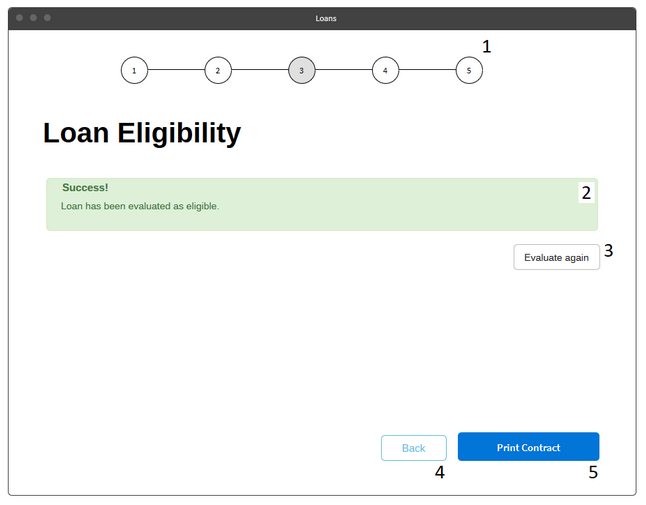Jump to step 2 circle in stepper
The height and width of the screenshot is (505, 646).
tap(218, 70)
